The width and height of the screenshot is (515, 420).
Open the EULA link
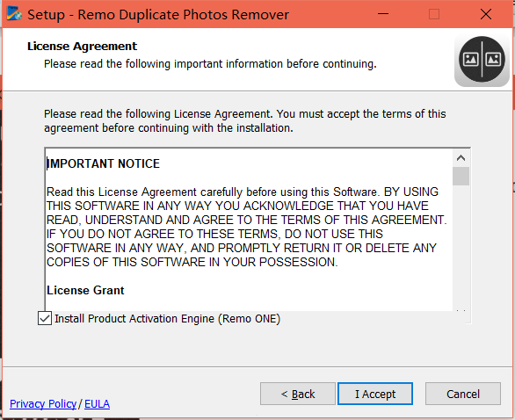point(97,403)
